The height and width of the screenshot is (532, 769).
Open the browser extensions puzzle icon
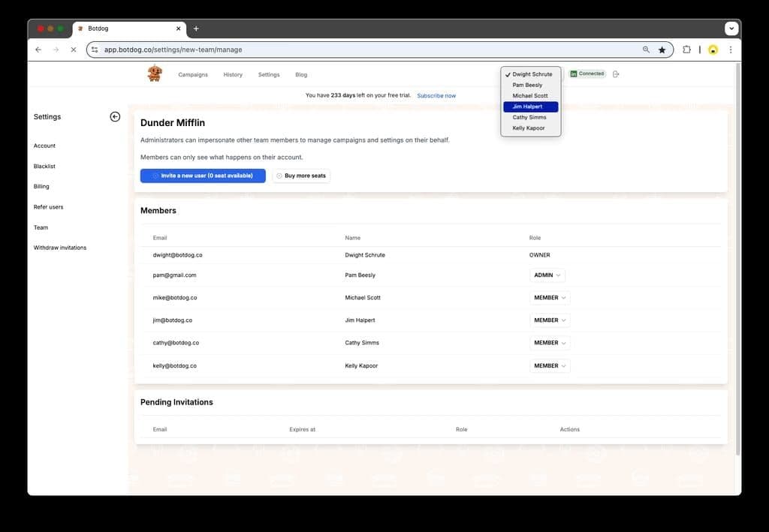(686, 50)
